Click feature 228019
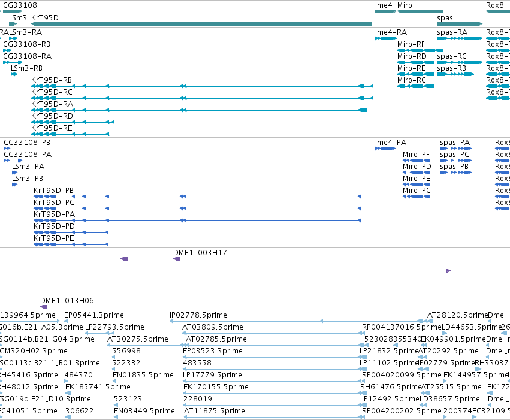This screenshot has width=510, height=420. (274, 406)
